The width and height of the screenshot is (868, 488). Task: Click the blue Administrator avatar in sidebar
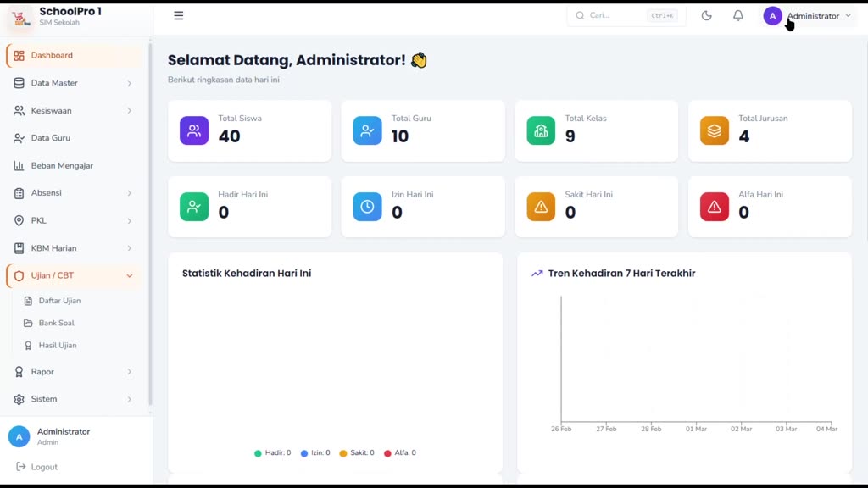point(19,436)
